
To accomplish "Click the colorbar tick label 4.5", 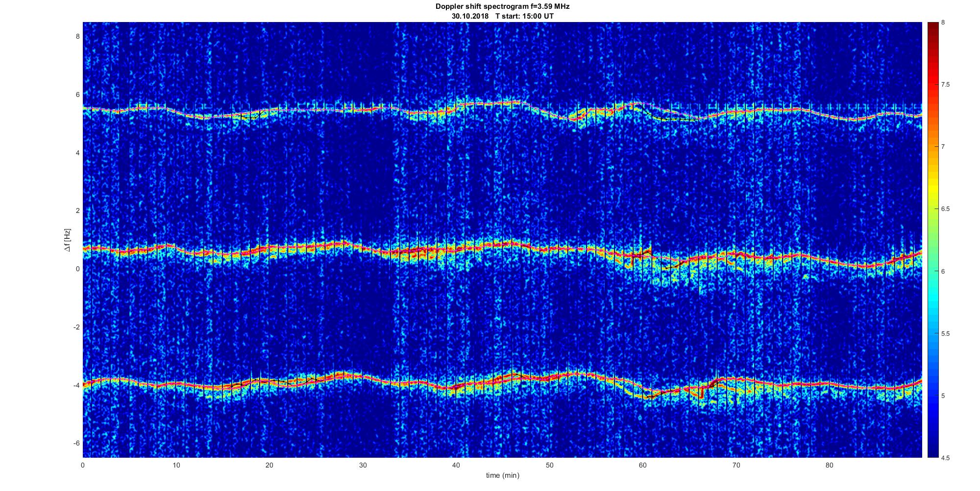I will tap(946, 458).
